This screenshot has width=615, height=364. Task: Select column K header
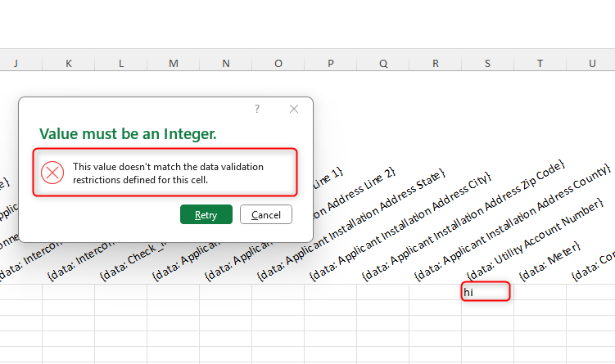tap(69, 63)
